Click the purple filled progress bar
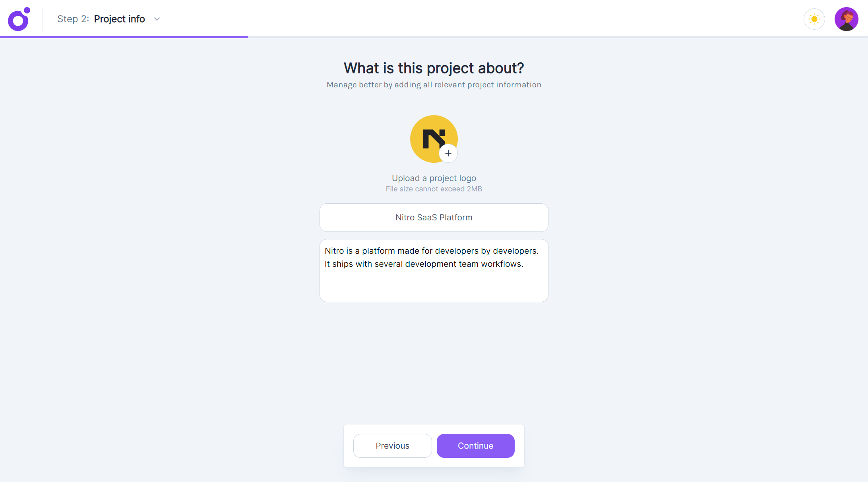The image size is (868, 482). 124,37
